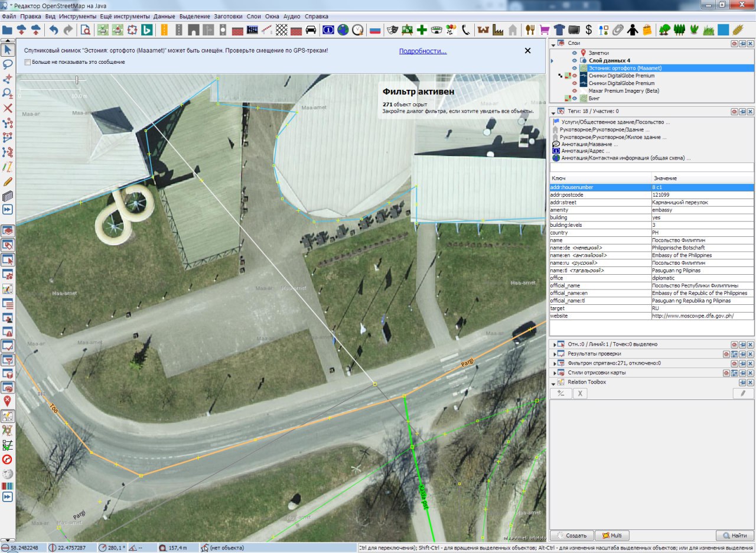Click the X button in Relation Toolbox
The width and height of the screenshot is (756, 553).
coord(581,393)
